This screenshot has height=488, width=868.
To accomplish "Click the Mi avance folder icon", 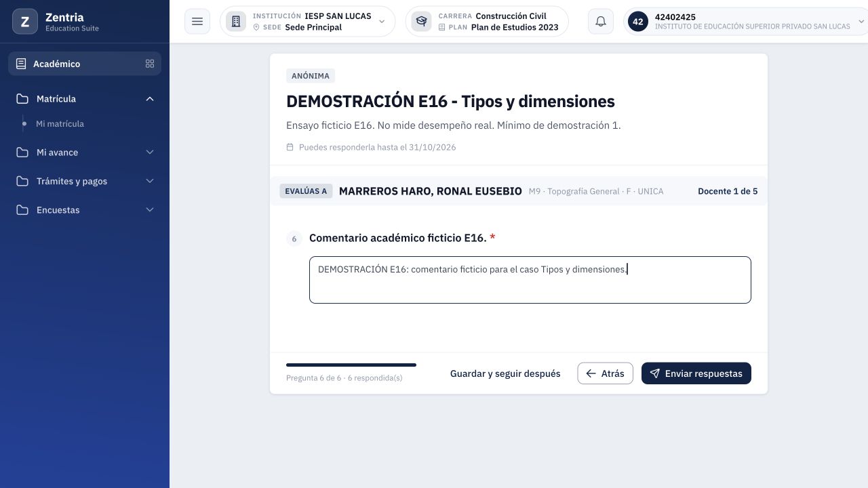I will (22, 152).
